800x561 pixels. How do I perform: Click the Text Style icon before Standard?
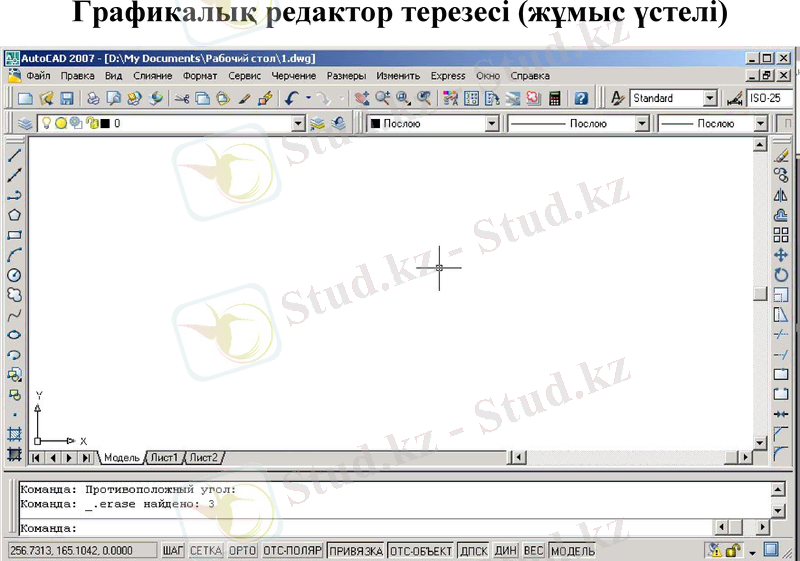(x=617, y=98)
